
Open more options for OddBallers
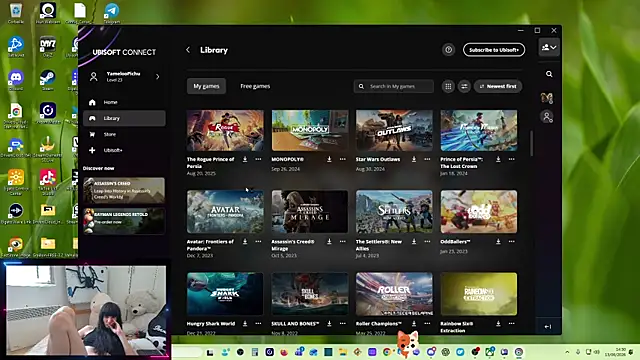coord(511,242)
